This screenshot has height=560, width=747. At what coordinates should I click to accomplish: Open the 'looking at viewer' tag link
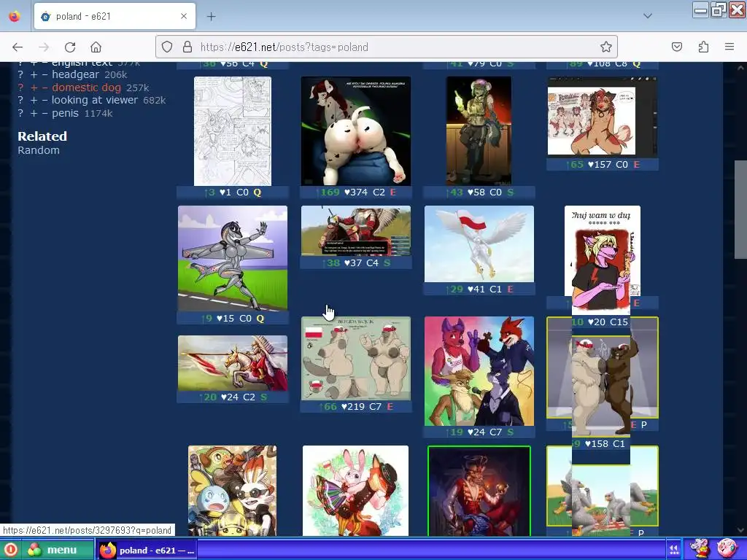point(94,100)
